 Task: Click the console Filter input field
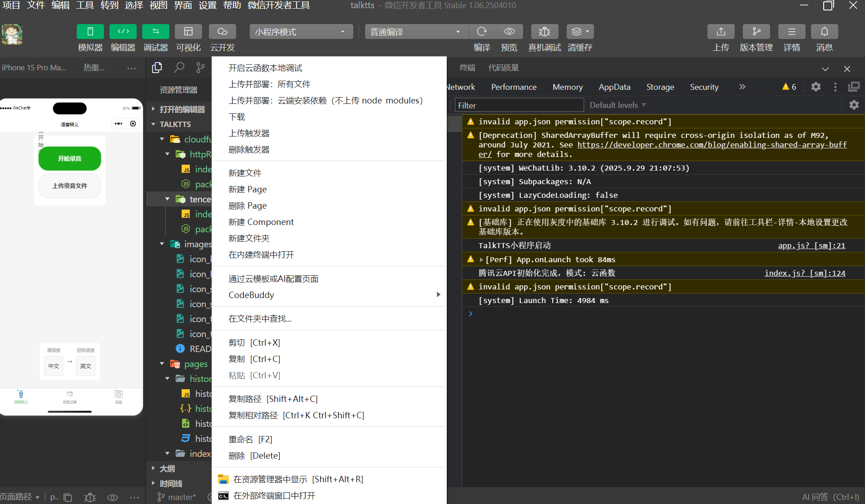click(x=519, y=105)
